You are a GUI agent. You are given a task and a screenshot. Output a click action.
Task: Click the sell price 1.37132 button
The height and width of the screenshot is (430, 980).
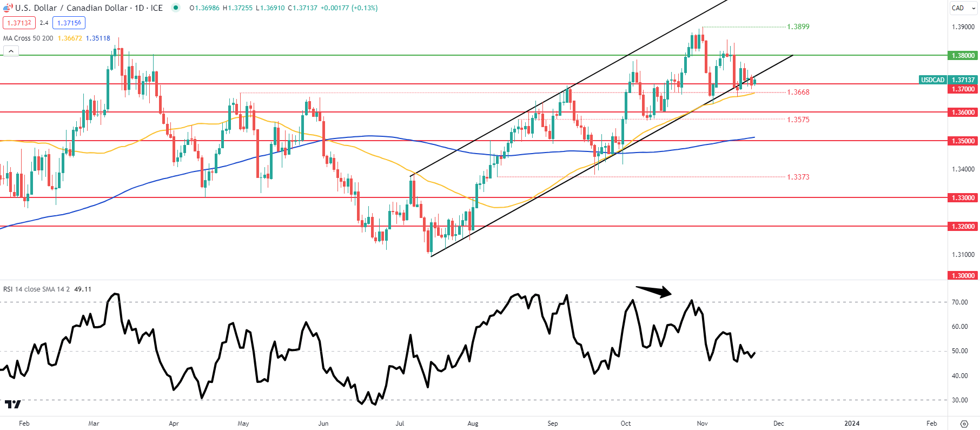(x=19, y=23)
